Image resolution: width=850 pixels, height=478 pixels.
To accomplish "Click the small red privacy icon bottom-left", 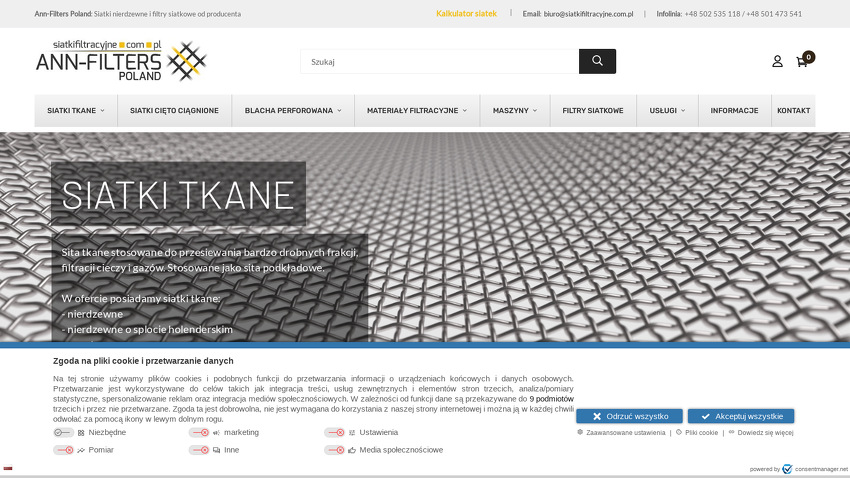I will [8, 468].
